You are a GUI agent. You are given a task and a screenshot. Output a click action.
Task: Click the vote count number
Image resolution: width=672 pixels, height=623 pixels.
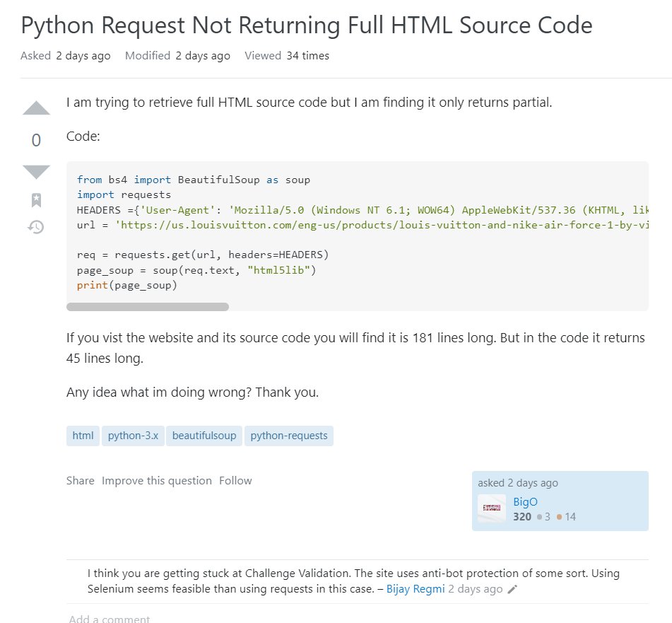click(36, 140)
